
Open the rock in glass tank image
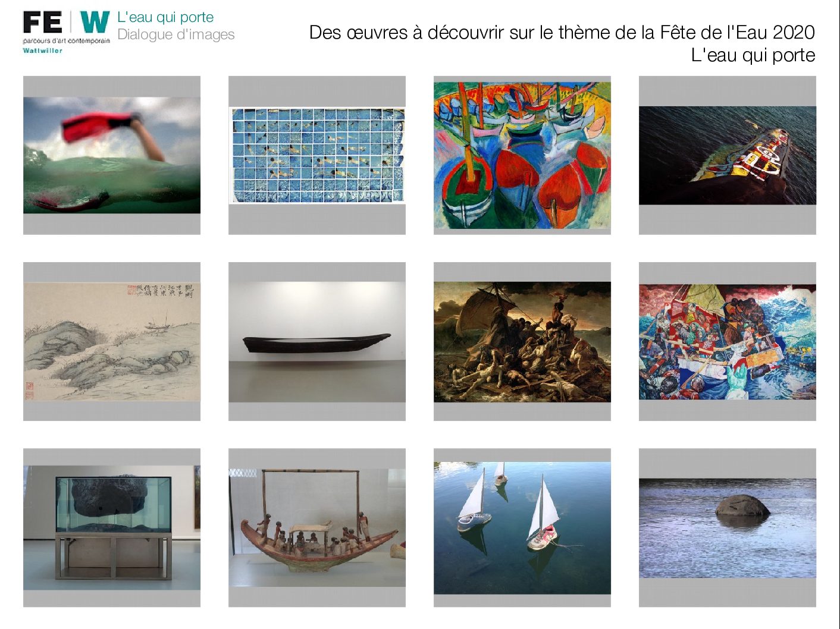[112, 528]
